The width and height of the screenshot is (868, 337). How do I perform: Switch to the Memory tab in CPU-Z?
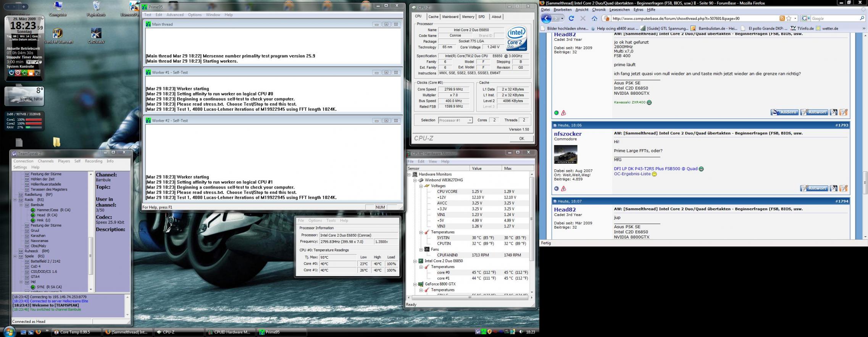468,17
